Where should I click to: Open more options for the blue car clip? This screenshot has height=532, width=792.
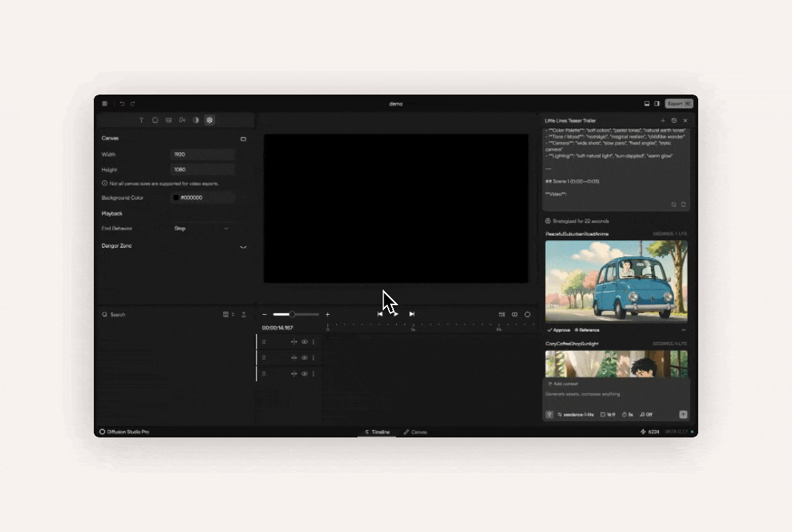(x=683, y=330)
